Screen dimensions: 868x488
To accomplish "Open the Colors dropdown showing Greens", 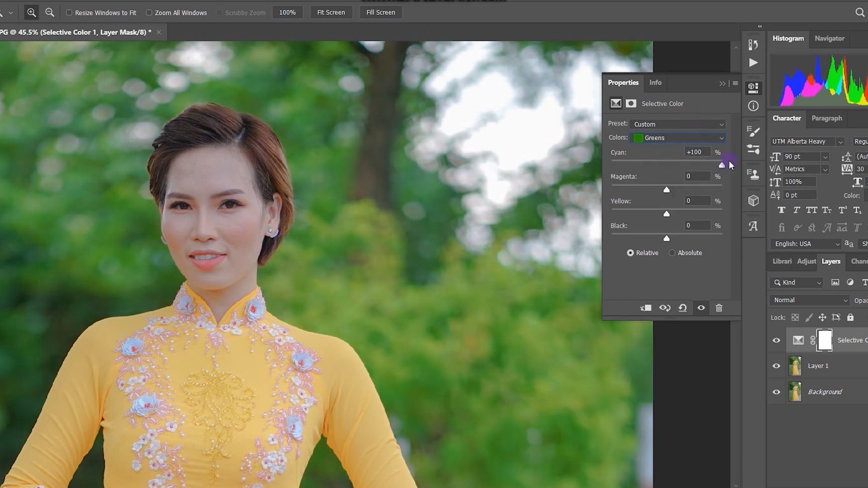I will (x=678, y=138).
